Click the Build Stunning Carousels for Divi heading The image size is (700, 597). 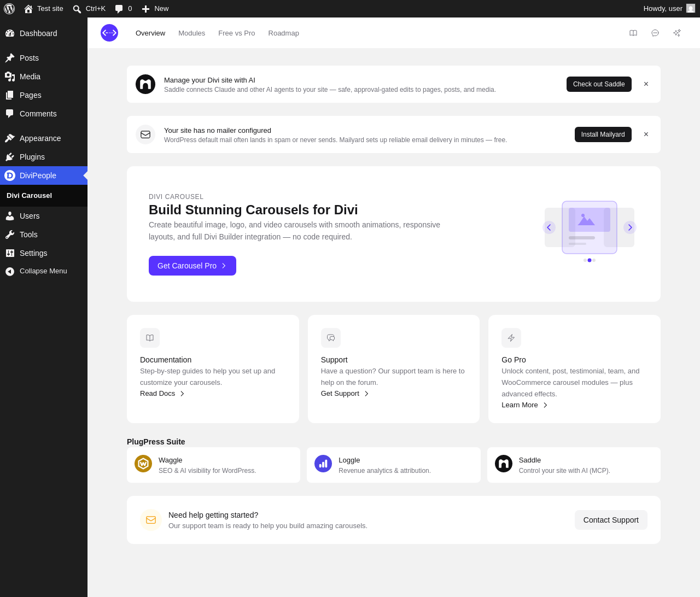(253, 210)
